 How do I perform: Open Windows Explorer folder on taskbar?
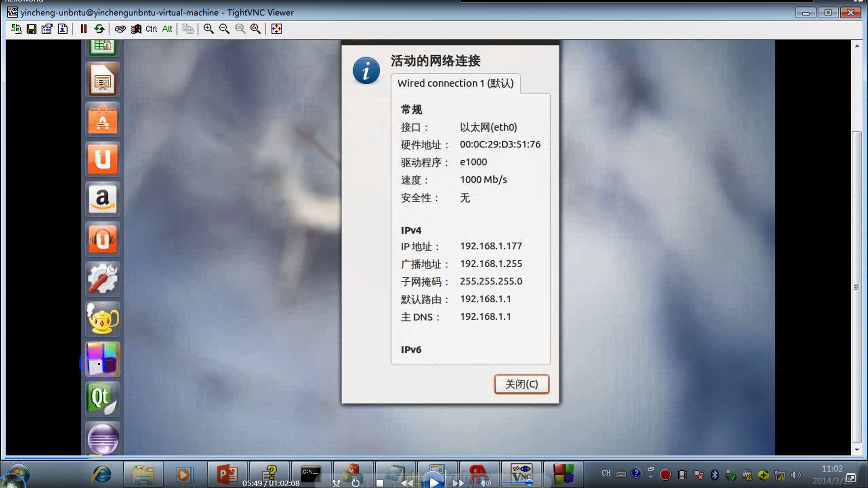(143, 475)
